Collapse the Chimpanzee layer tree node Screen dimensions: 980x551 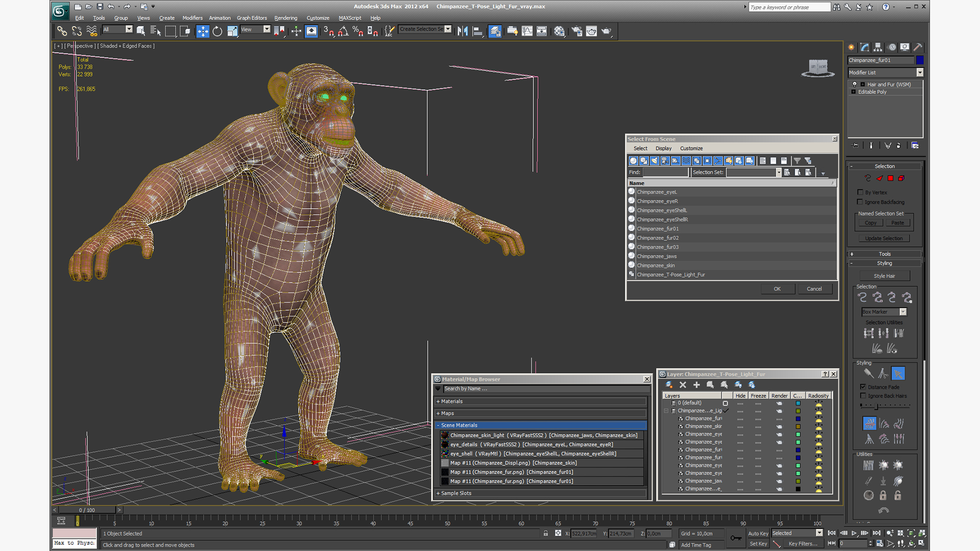[666, 411]
